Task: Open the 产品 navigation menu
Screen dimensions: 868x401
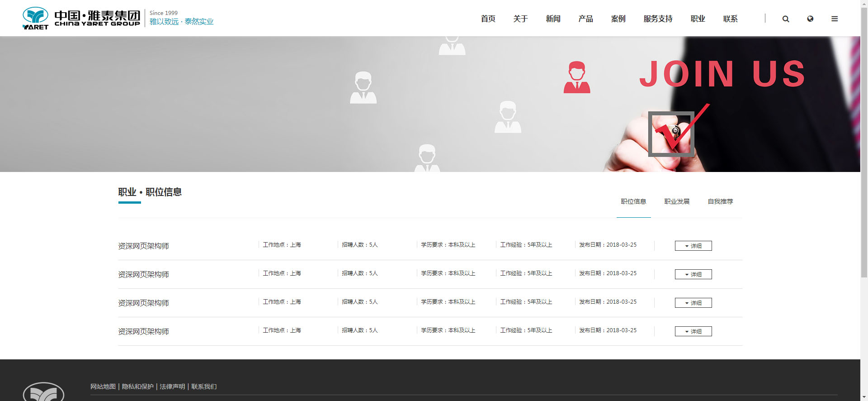Action: [x=585, y=19]
